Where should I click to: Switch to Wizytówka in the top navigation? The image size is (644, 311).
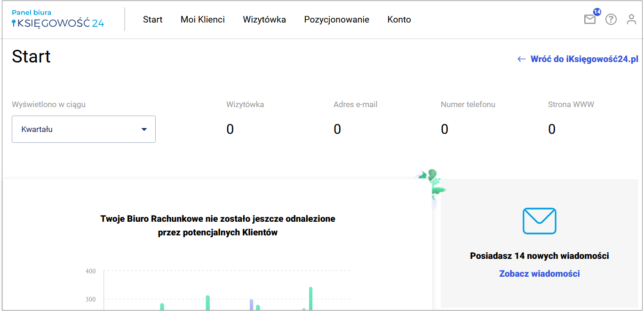click(264, 20)
